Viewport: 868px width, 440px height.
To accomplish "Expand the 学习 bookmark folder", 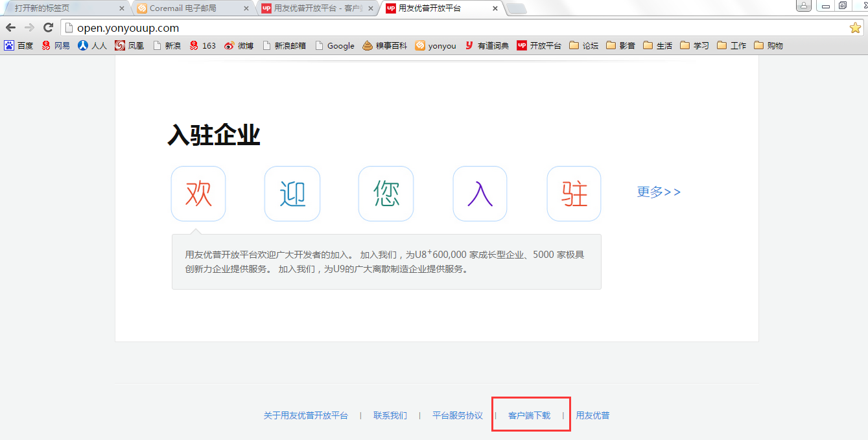I will (695, 45).
